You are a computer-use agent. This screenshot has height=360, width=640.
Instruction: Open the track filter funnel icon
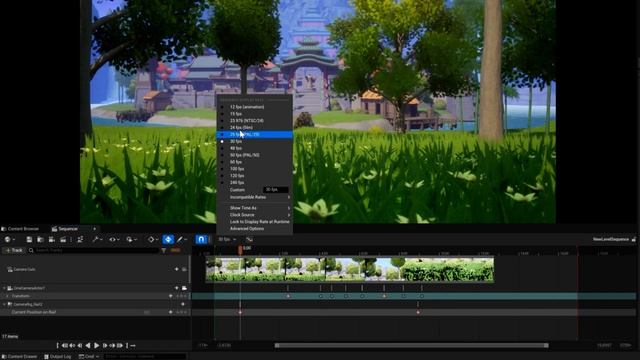pos(164,250)
